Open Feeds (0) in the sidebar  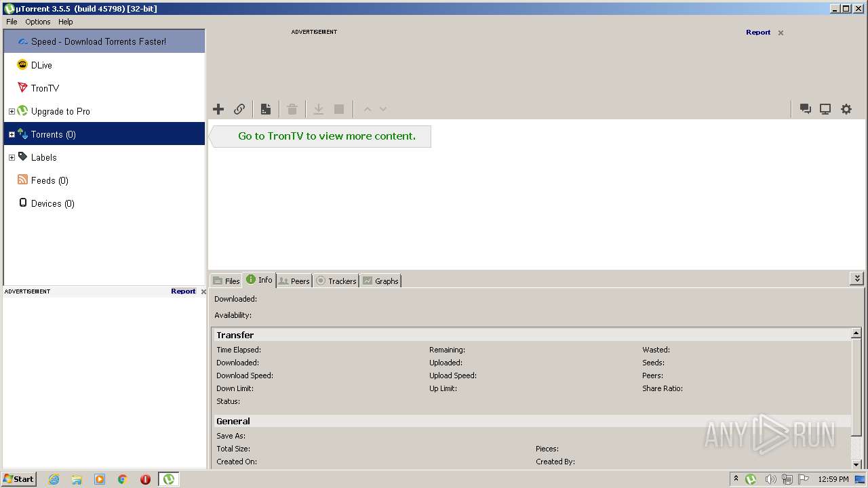click(104, 180)
